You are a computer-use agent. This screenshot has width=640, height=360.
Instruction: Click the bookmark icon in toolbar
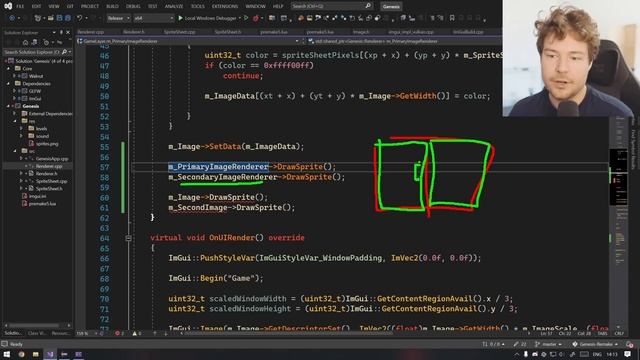pos(452,18)
